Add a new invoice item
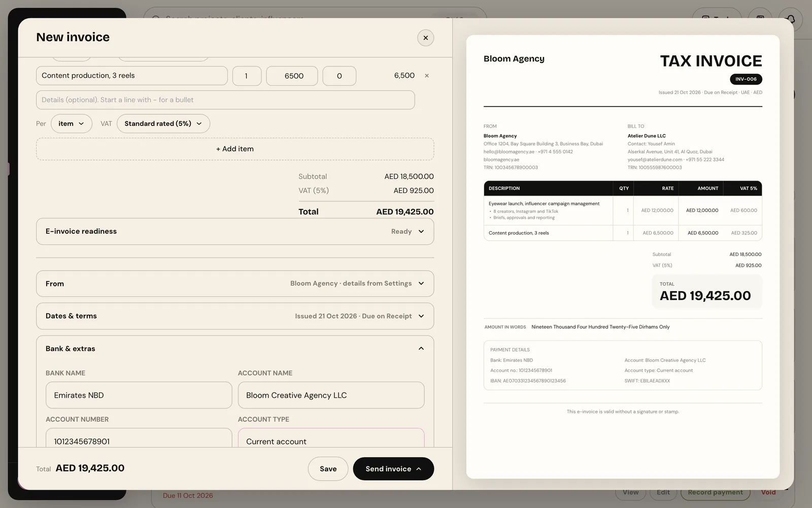Viewport: 812px width, 508px height. [235, 149]
